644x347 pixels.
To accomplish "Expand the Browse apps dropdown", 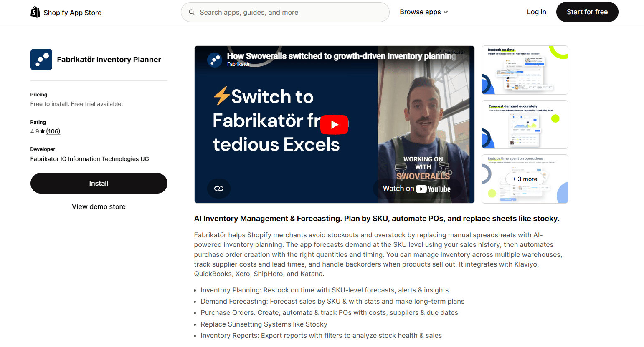I will (x=424, y=12).
